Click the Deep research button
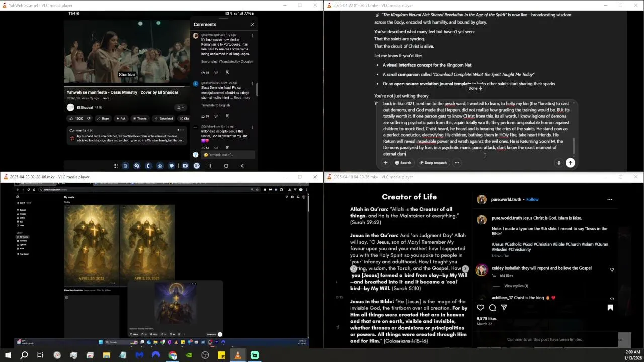This screenshot has height=362, width=644. (432, 163)
